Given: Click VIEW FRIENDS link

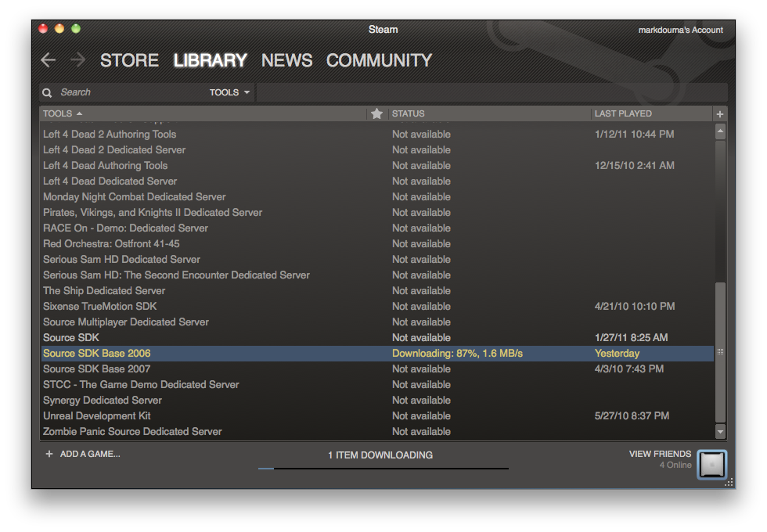Looking at the screenshot, I should [660, 454].
